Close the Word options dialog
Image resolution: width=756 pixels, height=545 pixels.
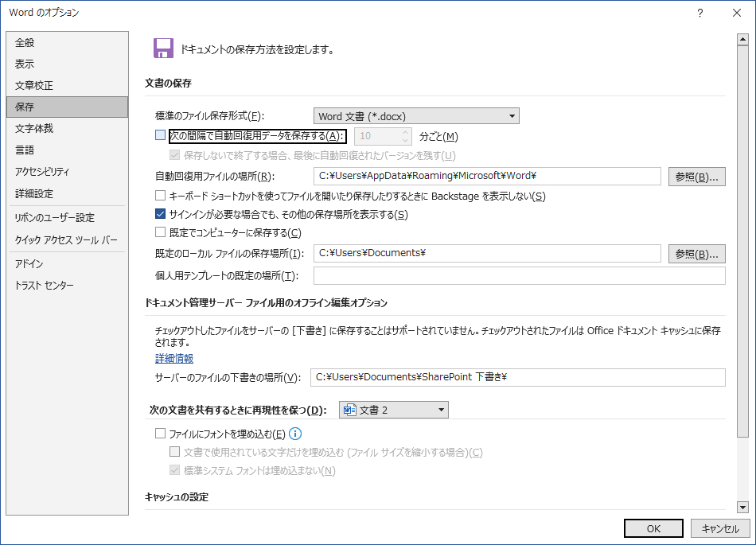click(x=737, y=13)
